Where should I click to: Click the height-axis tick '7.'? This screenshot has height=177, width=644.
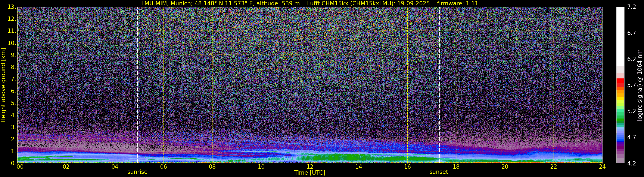point(14,79)
